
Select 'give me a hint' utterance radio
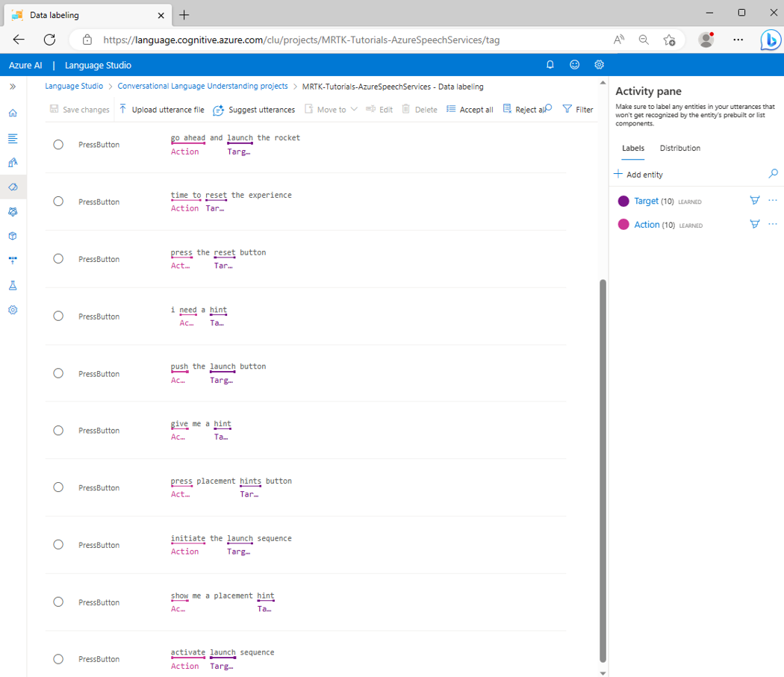[58, 431]
